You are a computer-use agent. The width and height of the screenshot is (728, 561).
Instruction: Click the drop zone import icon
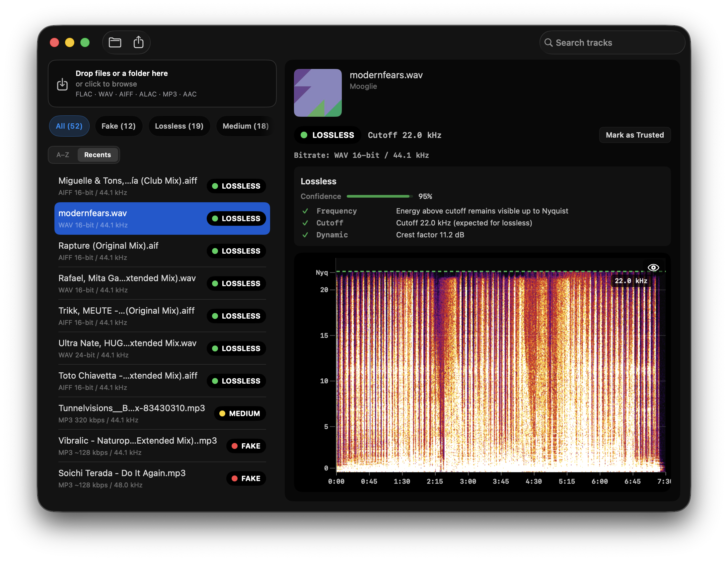(x=62, y=84)
